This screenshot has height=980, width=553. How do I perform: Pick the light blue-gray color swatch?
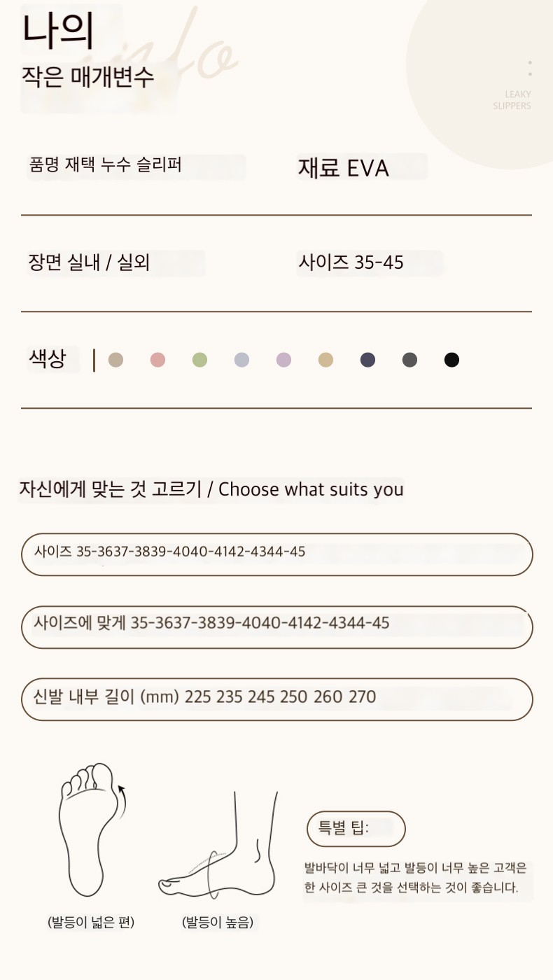pos(242,360)
